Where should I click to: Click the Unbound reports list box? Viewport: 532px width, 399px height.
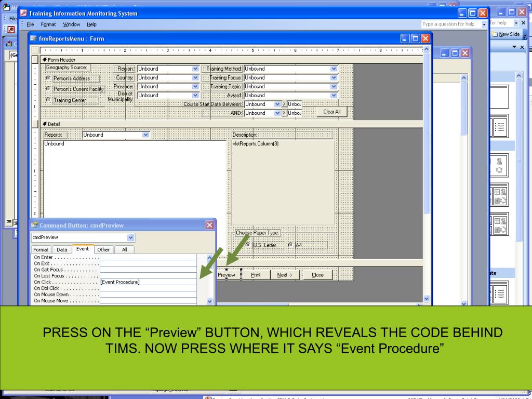coord(135,180)
